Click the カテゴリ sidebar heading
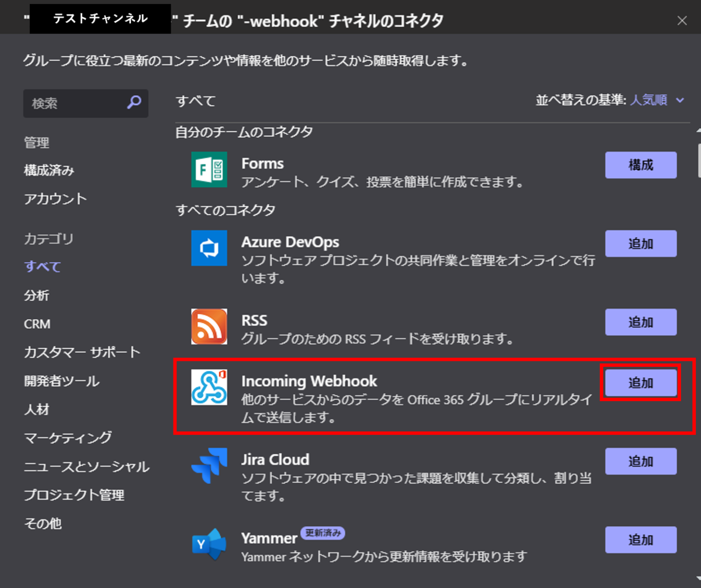701x588 pixels. 49,238
